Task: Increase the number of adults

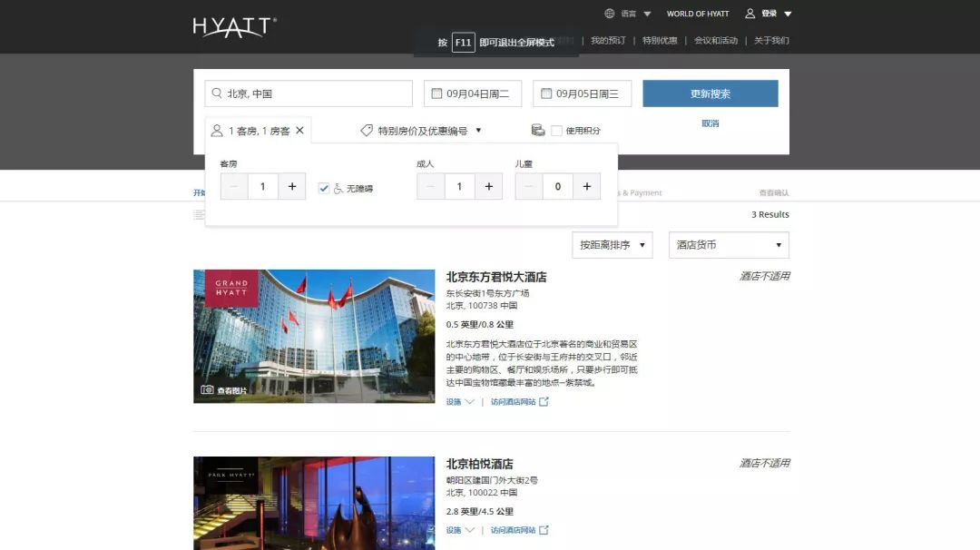Action: (x=488, y=186)
